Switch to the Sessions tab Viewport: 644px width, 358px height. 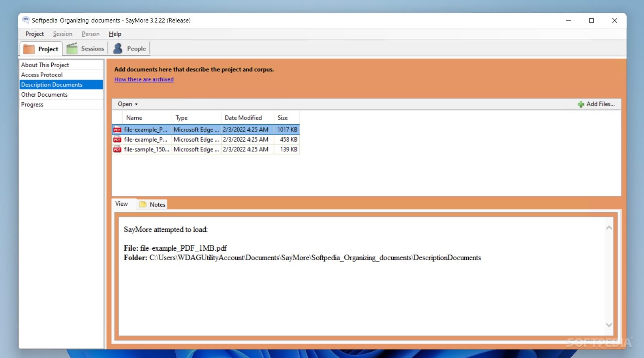pos(86,49)
